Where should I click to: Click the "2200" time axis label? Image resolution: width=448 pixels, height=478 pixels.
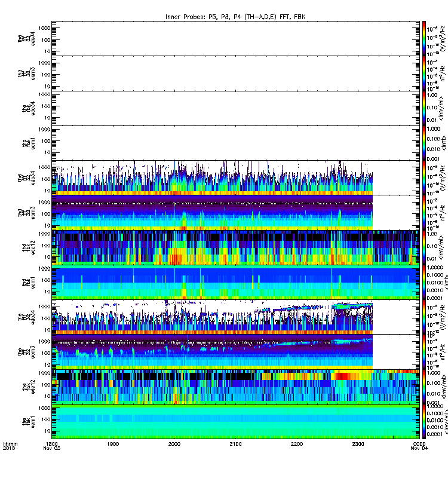click(x=297, y=444)
